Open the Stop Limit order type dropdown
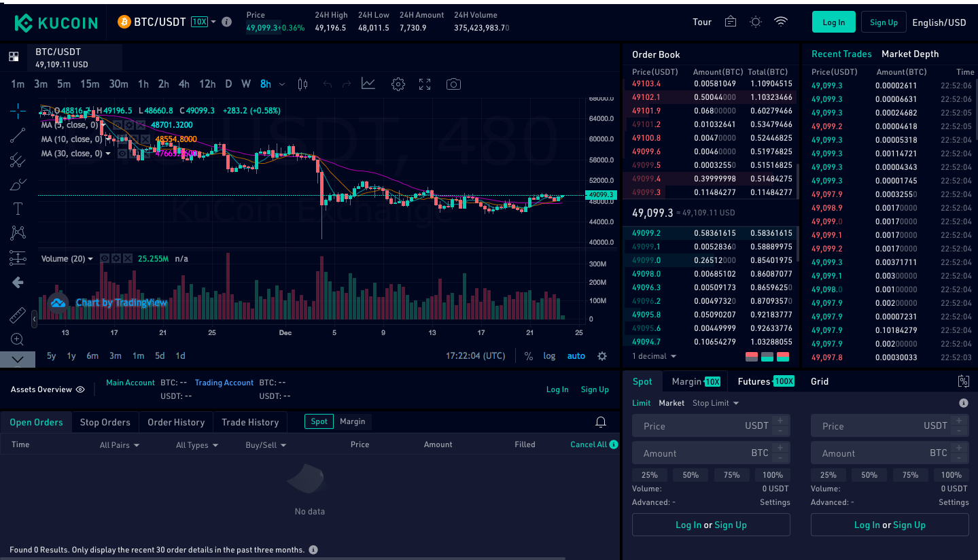This screenshot has height=560, width=978. point(716,403)
